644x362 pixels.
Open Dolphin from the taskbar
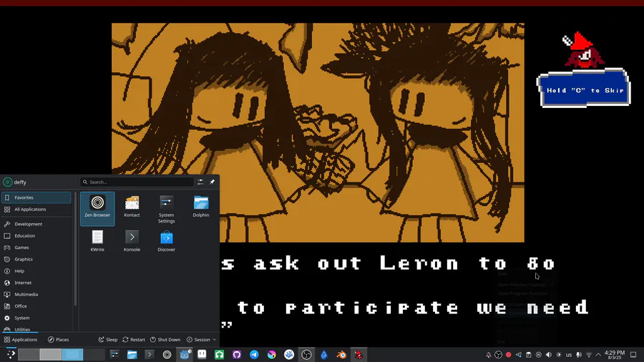click(132, 355)
